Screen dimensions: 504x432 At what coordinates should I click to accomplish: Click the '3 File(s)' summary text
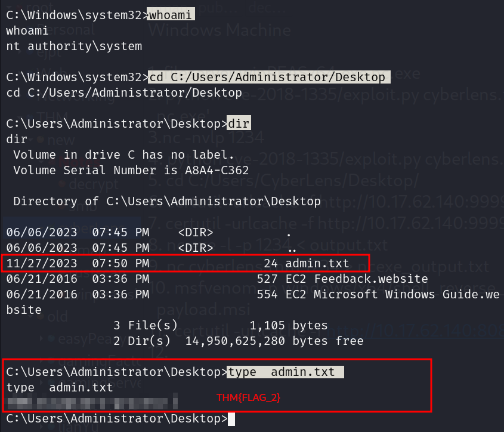(146, 326)
